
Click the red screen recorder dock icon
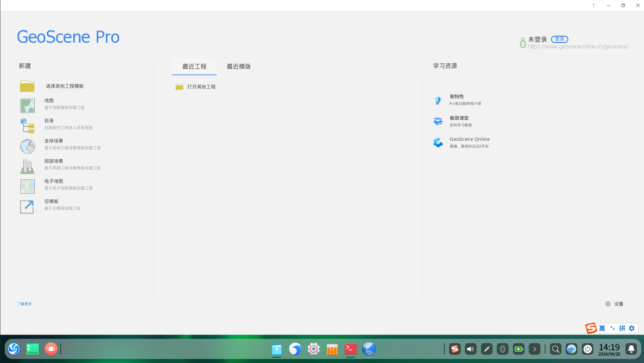(51, 349)
